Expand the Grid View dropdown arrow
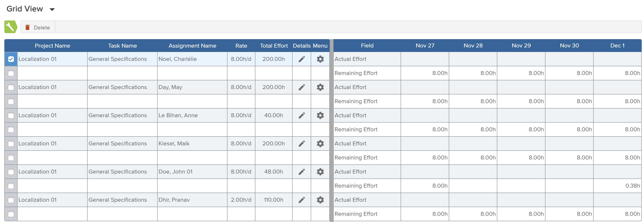Screen dimensions: 644x222 coord(52,10)
